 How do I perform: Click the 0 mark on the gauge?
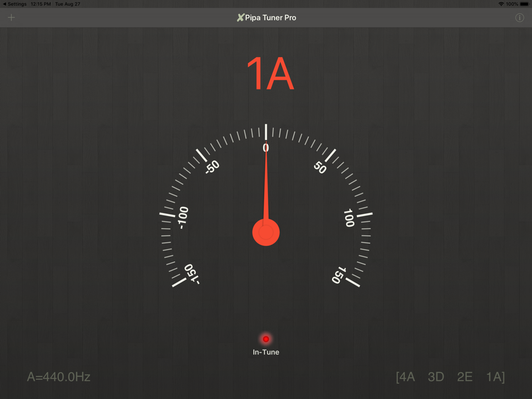click(266, 148)
